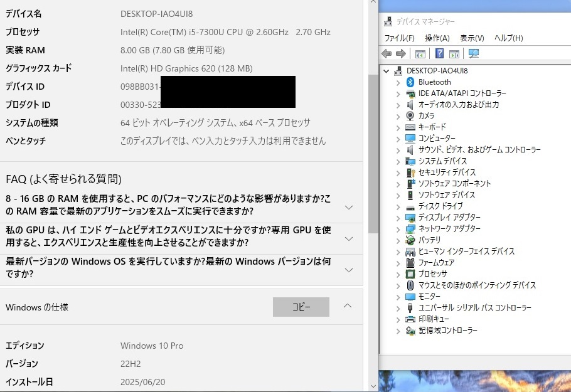
Task: Select the processor name text i5-7300U
Action: tap(225, 32)
